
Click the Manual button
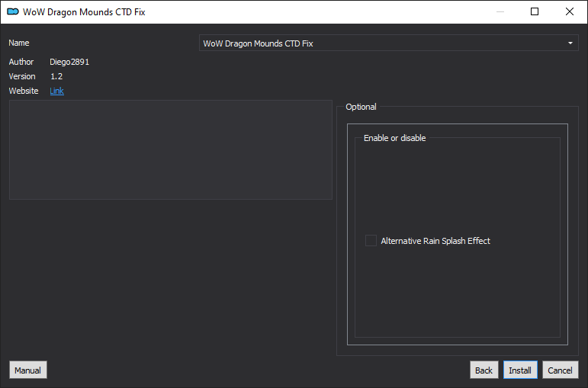tap(28, 370)
